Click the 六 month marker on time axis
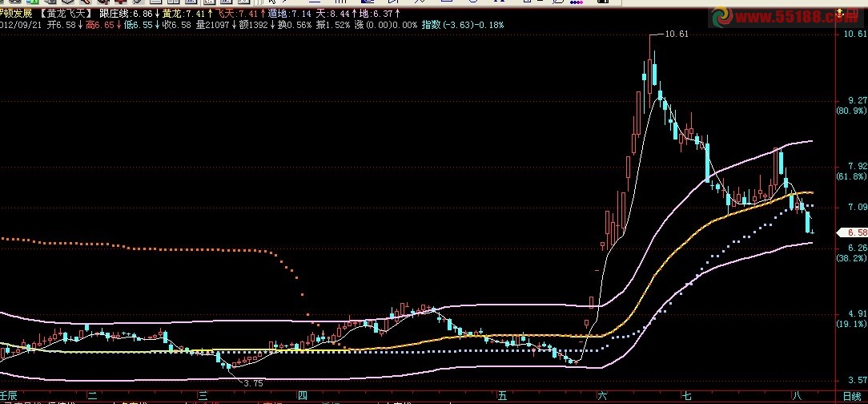The height and width of the screenshot is (404, 868). pyautogui.click(x=602, y=396)
